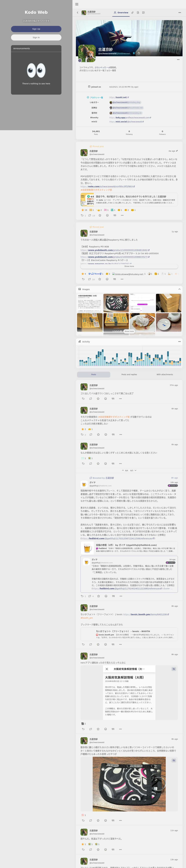
Task: Add emoji reaction on the pinned Raspberry Pi5 post
Action: point(107,279)
